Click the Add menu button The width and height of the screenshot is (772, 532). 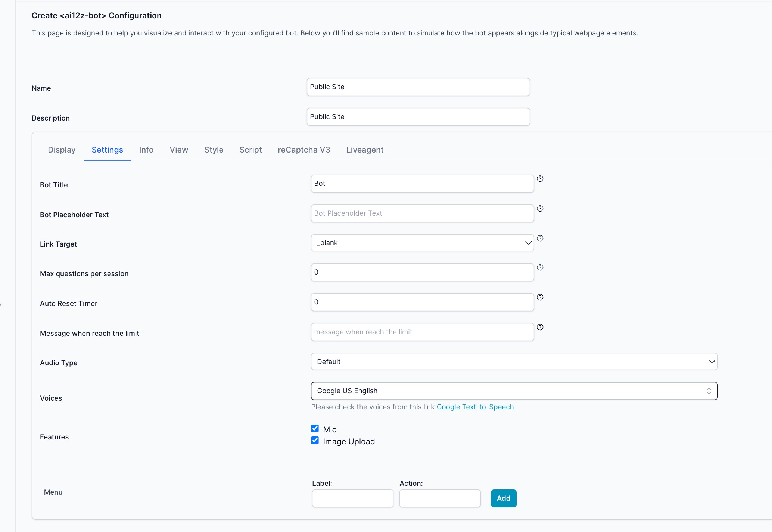click(x=504, y=498)
